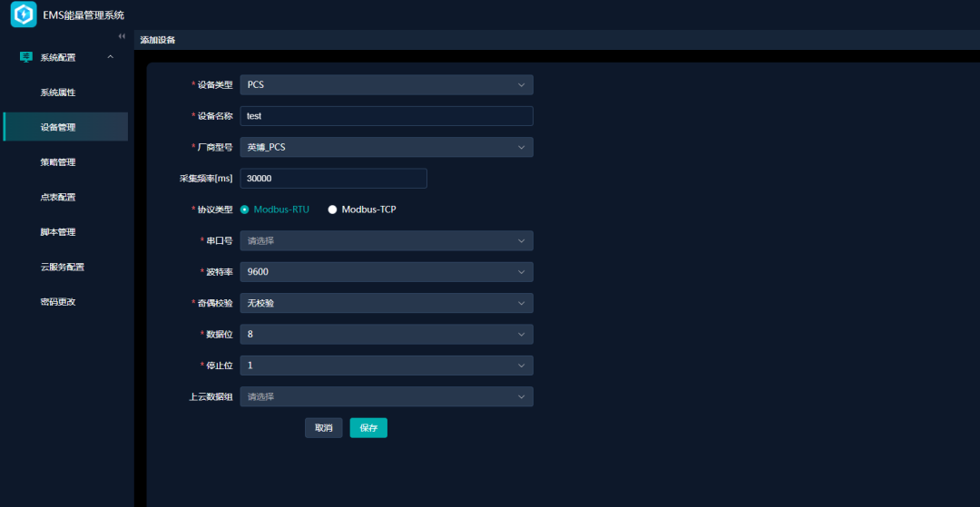Open the 奇偶校验 dropdown

coord(386,303)
